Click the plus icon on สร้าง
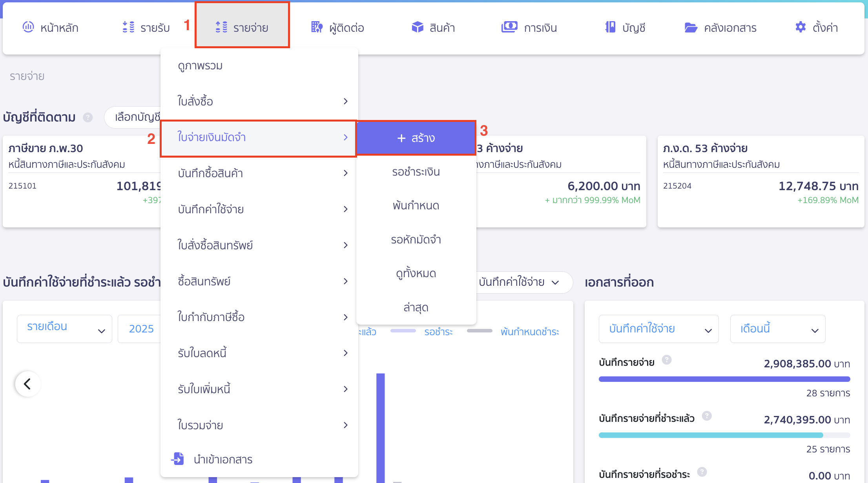This screenshot has width=868, height=483. [x=401, y=138]
